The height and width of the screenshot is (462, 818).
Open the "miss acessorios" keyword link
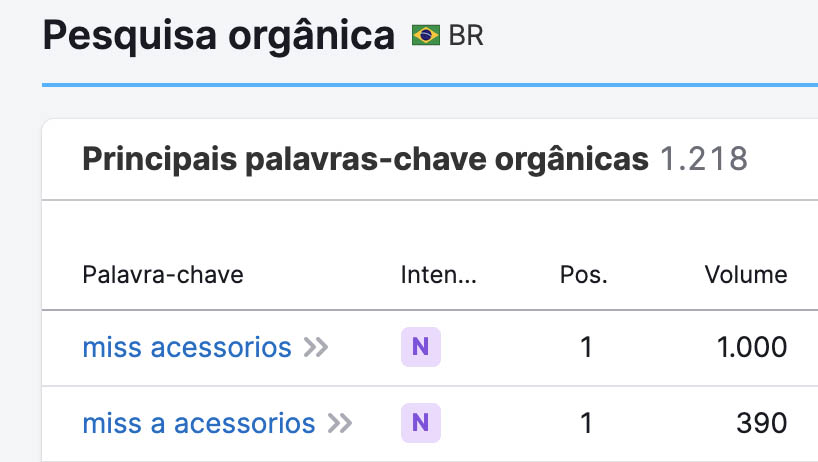click(x=186, y=347)
